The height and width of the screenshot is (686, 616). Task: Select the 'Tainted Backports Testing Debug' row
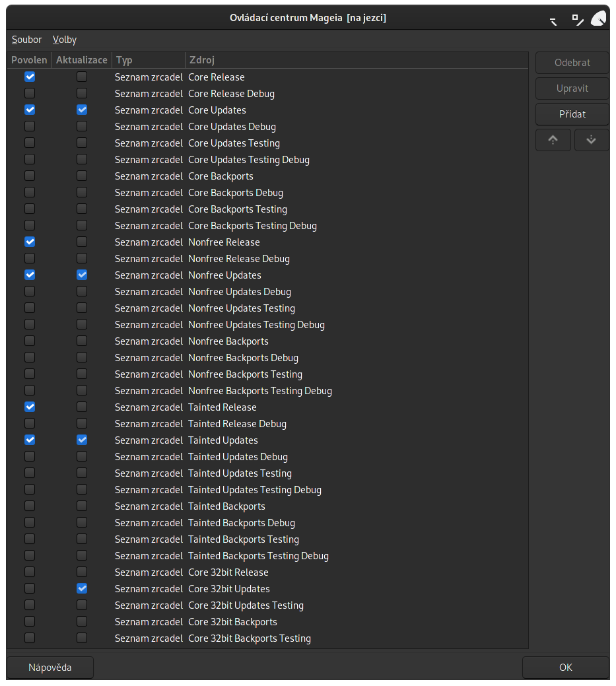pos(268,556)
